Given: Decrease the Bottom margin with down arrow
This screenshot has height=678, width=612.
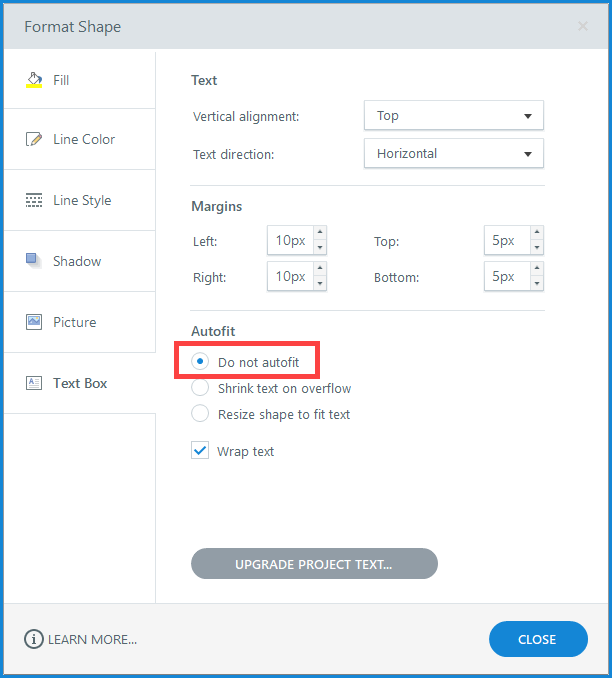Looking at the screenshot, I should [537, 283].
